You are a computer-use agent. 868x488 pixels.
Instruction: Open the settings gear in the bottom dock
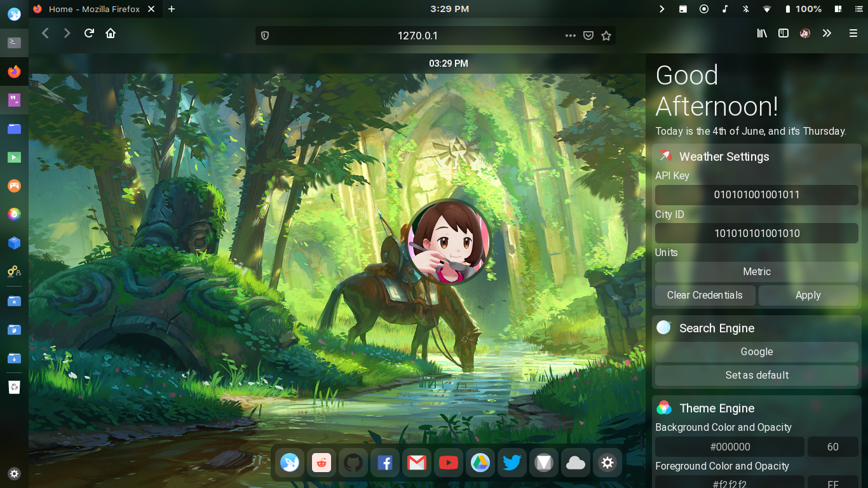[x=607, y=463]
